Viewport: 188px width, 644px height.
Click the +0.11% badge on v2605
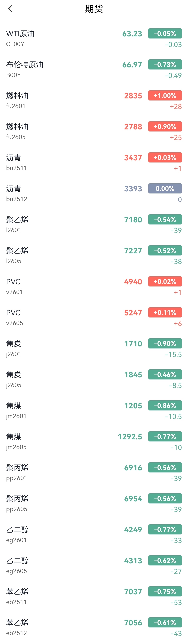pyautogui.click(x=165, y=312)
